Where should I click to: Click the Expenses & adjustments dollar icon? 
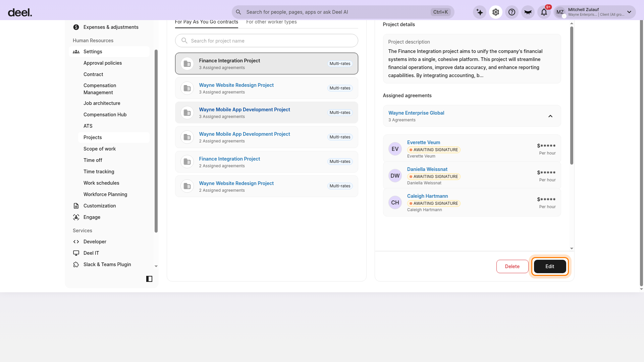(76, 27)
